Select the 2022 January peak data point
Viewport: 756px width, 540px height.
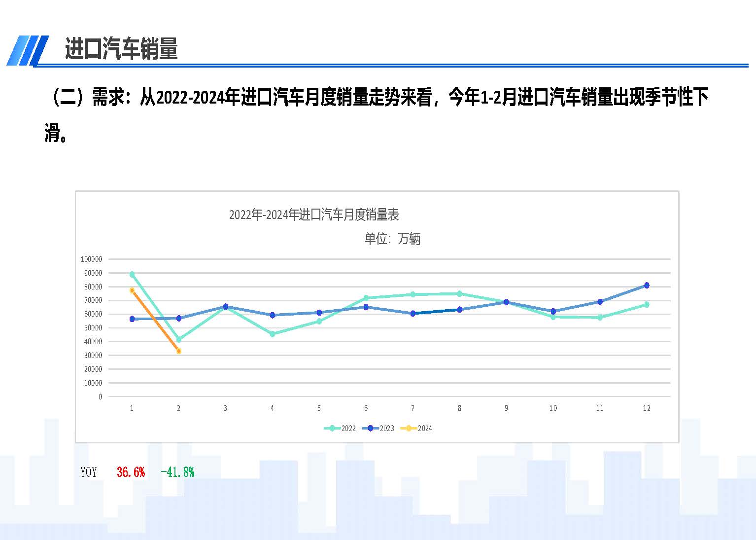132,274
